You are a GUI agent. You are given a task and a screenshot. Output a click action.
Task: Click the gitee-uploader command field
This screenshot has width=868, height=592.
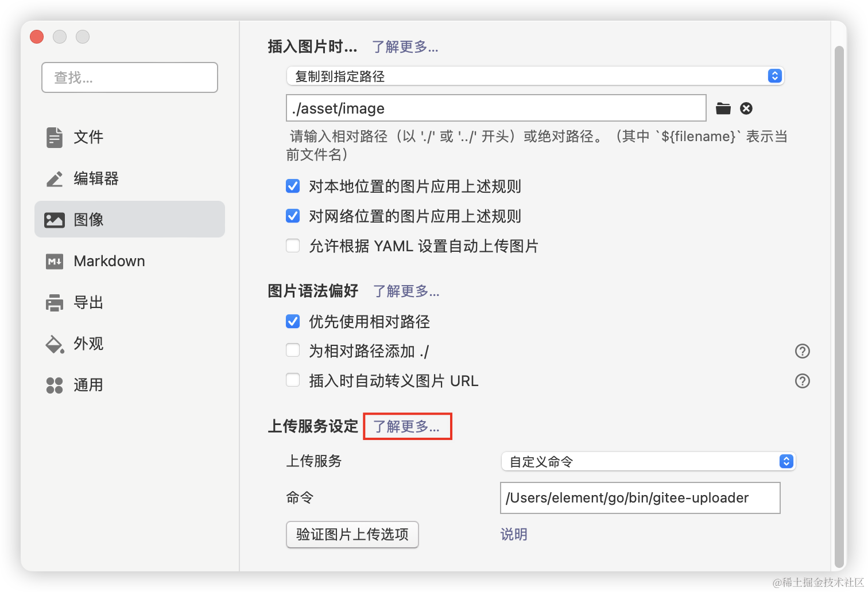click(x=640, y=498)
